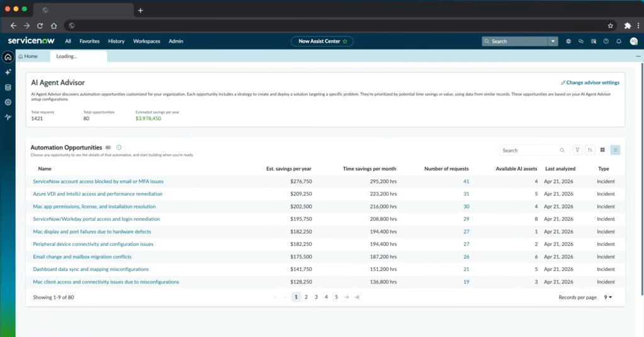
Task: Expand the global Search dropdown arrow
Action: pos(553,41)
